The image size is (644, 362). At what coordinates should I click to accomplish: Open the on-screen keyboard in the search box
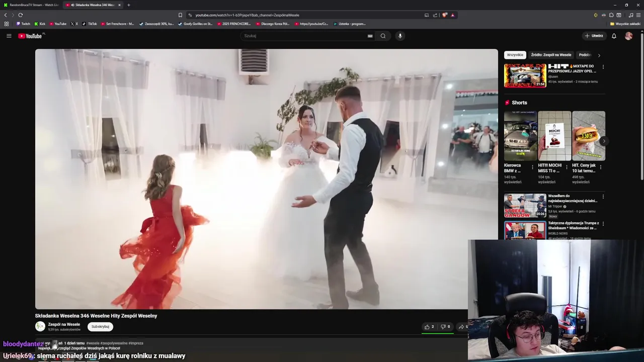[370, 36]
